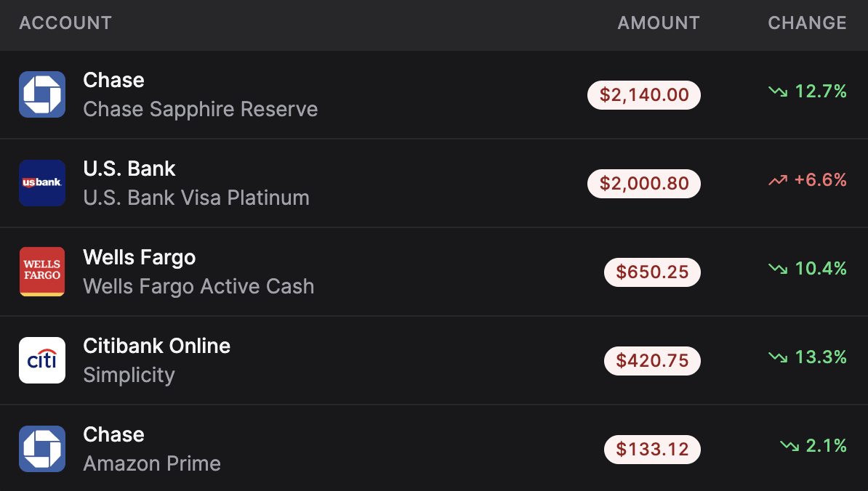Click the downward trend arrow beside 10.4%

777,269
